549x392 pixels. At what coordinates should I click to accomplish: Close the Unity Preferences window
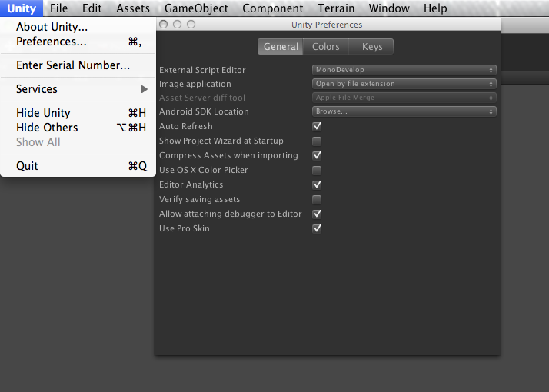coord(163,24)
